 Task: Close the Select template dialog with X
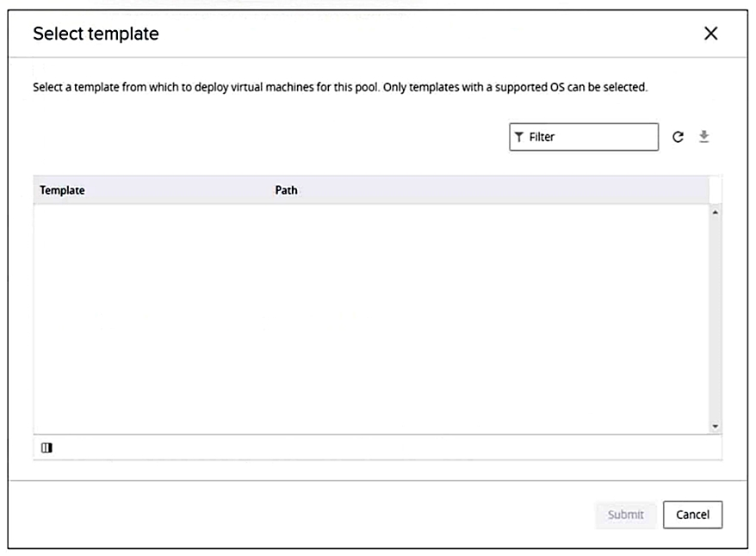711,34
